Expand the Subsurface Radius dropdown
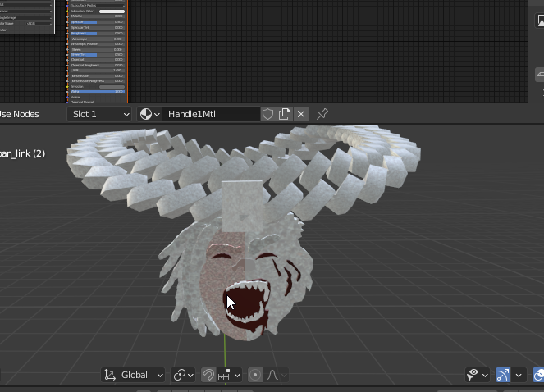 click(97, 6)
